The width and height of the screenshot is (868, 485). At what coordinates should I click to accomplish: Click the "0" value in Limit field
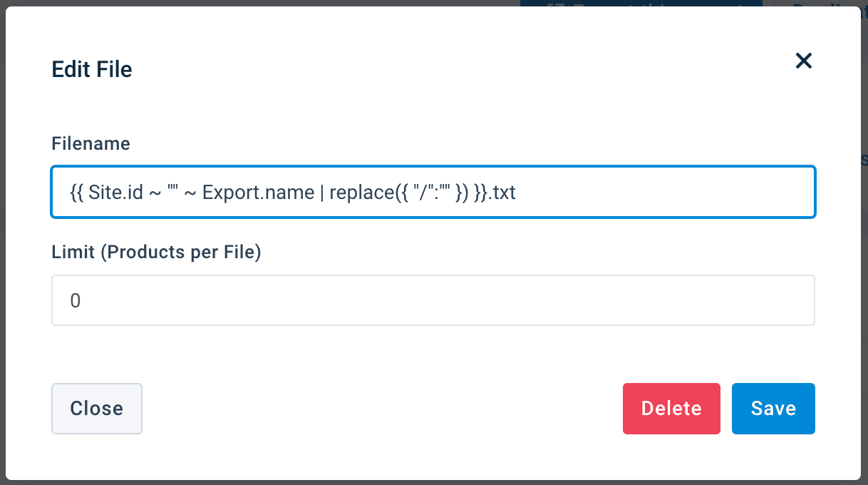[76, 301]
